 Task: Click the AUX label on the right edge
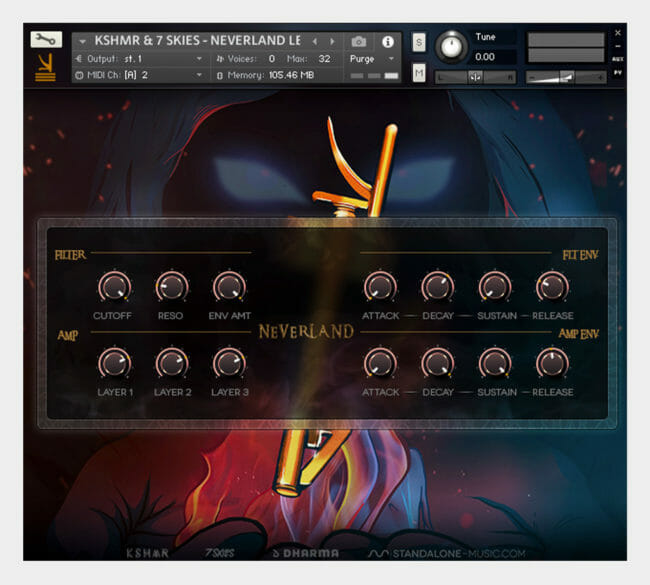[x=617, y=59]
